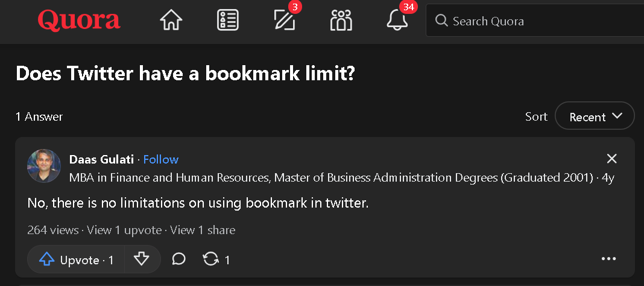Screen dimensions: 644x286
Task: Dismiss the answer with the X button
Action: coord(612,159)
